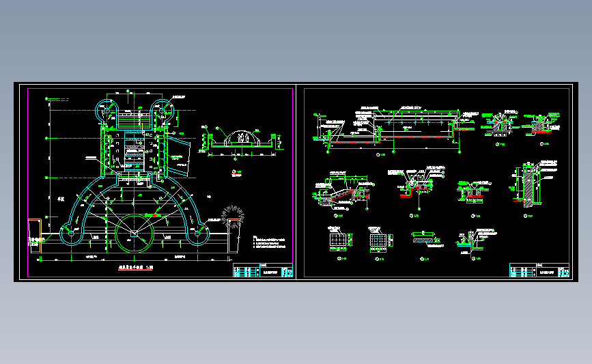Click the circular fountain in the plan drawing
Viewport: 592px width, 364px height.
tap(135, 234)
